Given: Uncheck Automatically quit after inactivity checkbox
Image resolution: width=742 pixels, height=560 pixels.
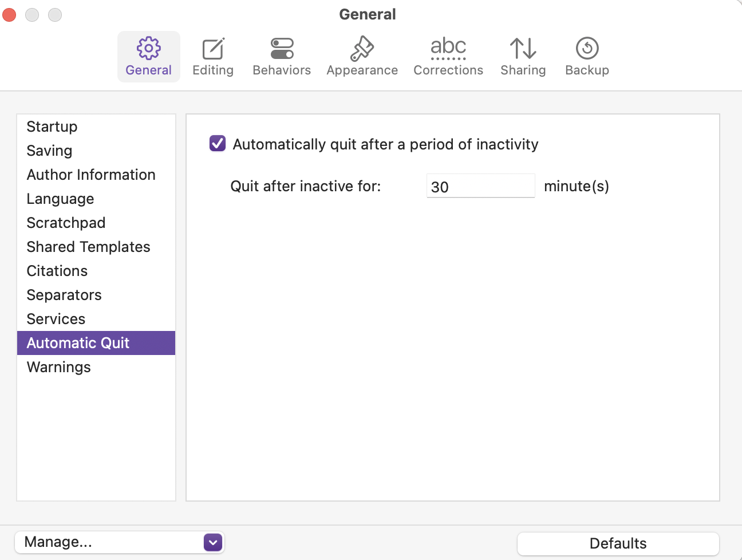Looking at the screenshot, I should (218, 144).
